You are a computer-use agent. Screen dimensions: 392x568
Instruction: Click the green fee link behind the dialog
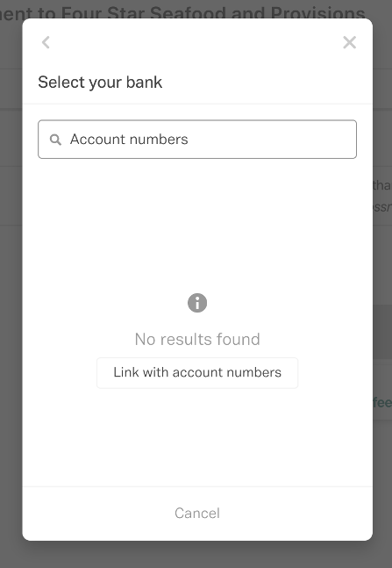click(382, 402)
